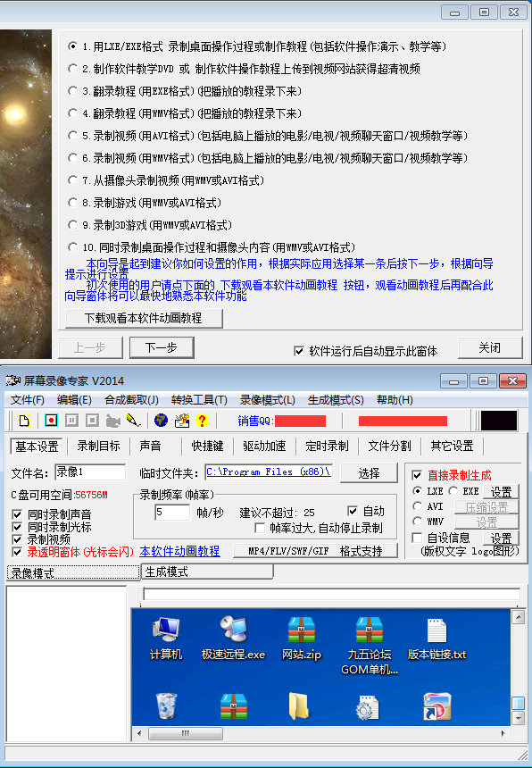Select option 10 同时录制桌面和摄像头
Screen dimensions: 532x768
[x=73, y=246]
